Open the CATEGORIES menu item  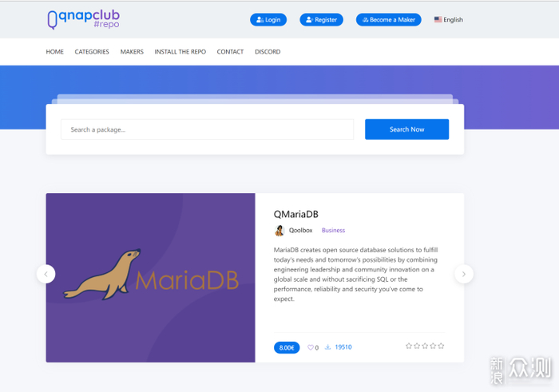tap(92, 52)
